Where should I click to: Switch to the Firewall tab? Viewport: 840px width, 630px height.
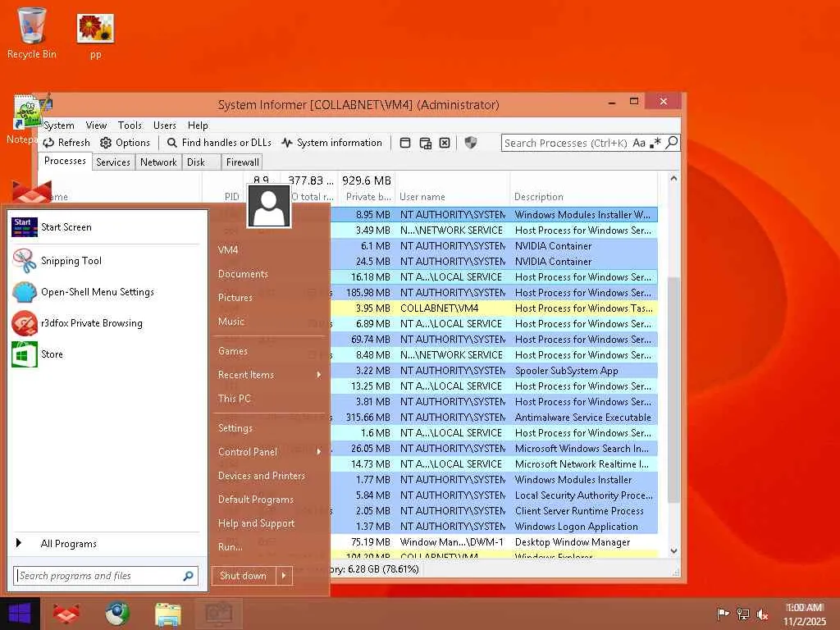click(243, 162)
